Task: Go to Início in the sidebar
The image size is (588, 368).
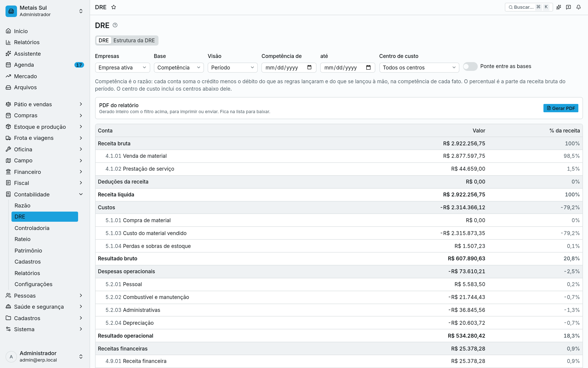Action: pyautogui.click(x=45, y=31)
